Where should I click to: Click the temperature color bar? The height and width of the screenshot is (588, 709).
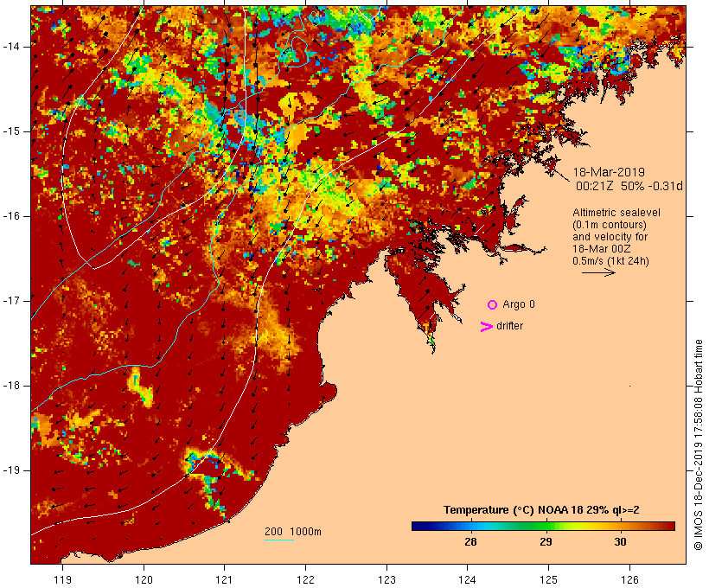tap(543, 526)
